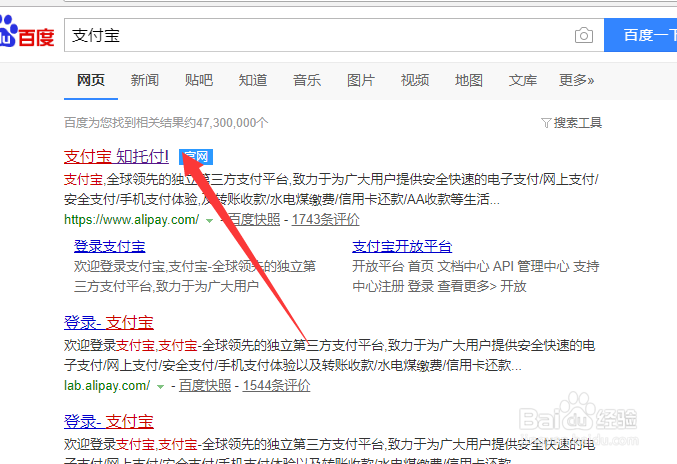Go to the 知道 tab

(x=253, y=80)
